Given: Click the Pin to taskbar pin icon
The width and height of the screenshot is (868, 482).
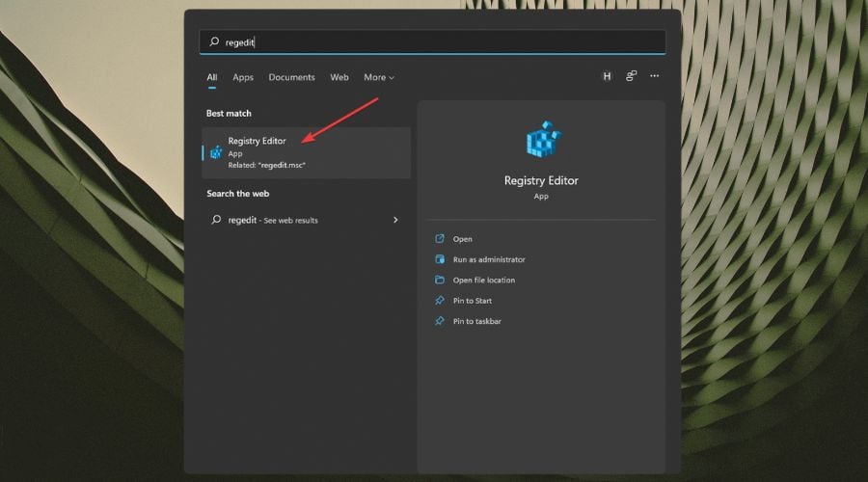Looking at the screenshot, I should [440, 321].
